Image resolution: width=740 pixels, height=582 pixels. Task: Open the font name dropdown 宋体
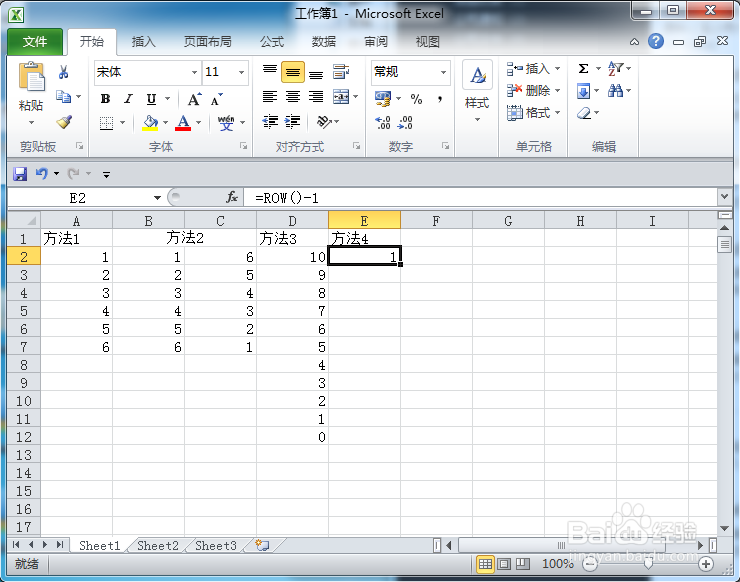click(194, 72)
